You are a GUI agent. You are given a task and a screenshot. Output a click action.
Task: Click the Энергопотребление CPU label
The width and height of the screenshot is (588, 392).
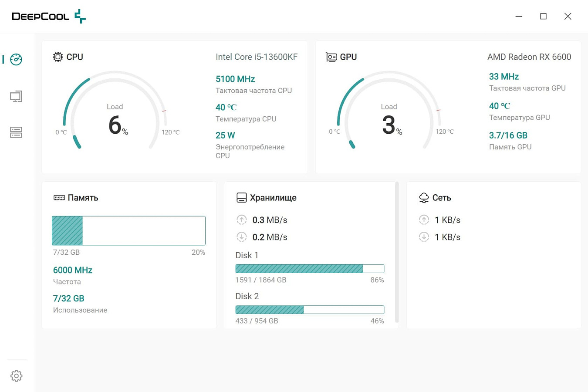click(x=250, y=151)
